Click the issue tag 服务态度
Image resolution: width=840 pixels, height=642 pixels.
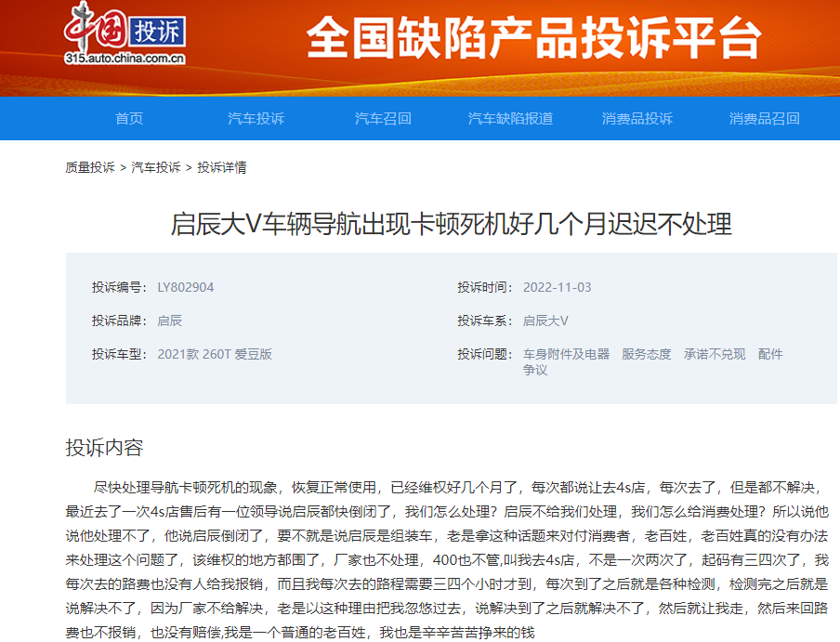point(647,355)
